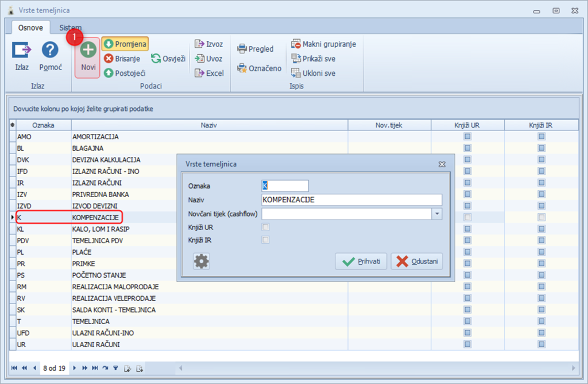
Task: Open Pomoć help icon
Action: 51,51
